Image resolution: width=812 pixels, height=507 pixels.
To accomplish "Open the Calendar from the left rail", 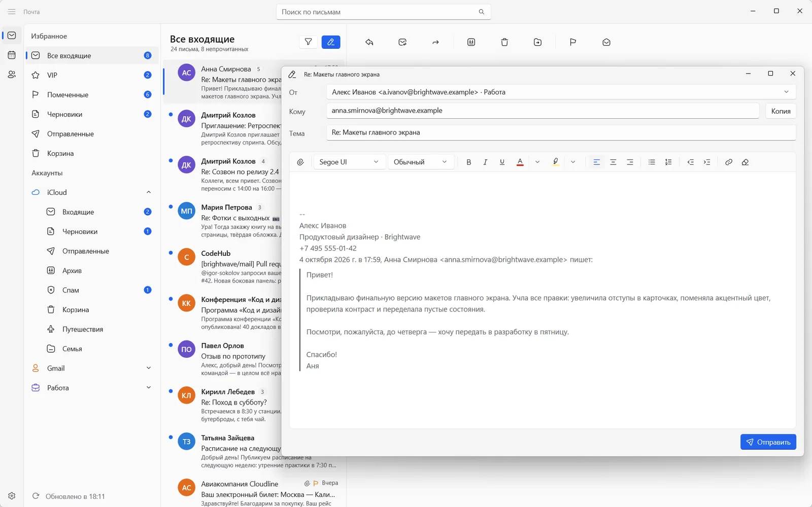I will click(12, 55).
